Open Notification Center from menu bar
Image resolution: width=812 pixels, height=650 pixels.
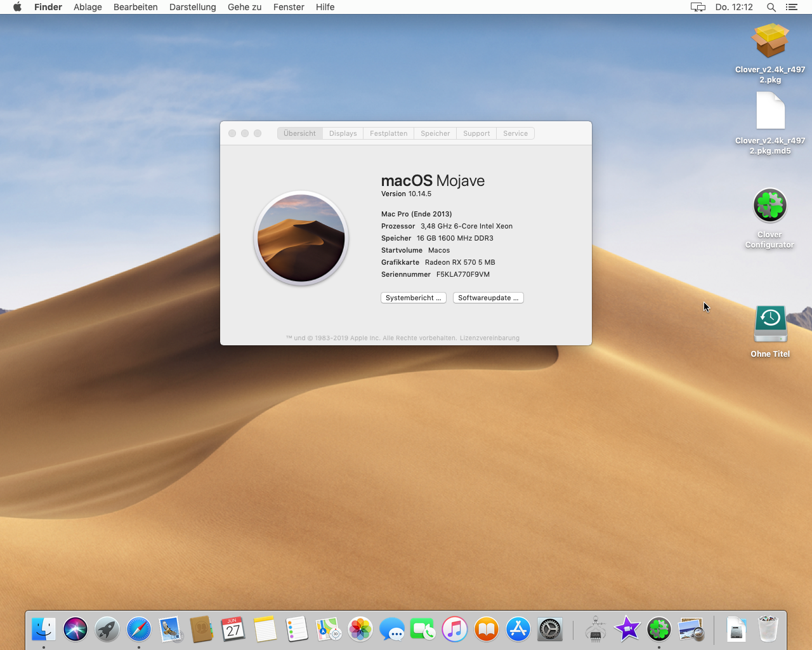[x=791, y=7]
